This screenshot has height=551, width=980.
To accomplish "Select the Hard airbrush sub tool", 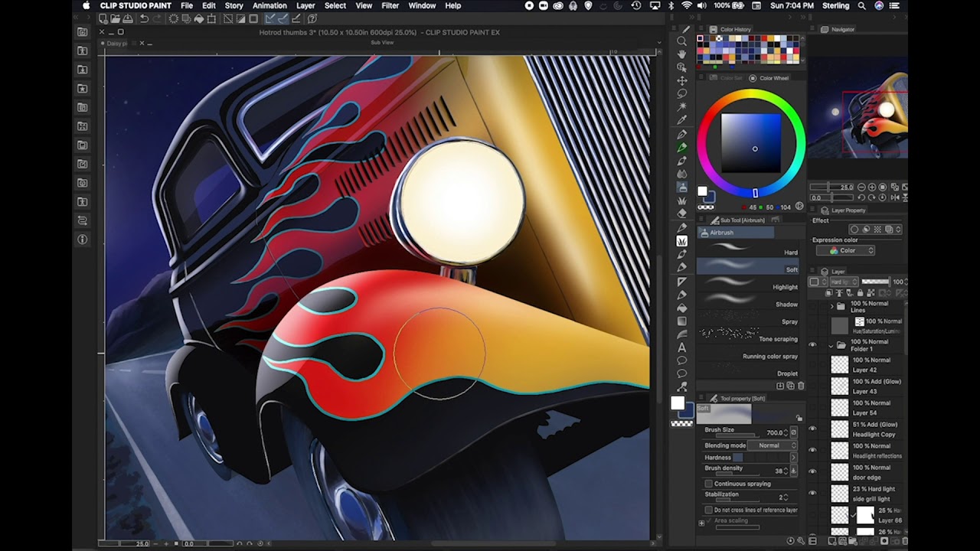I will (x=747, y=249).
